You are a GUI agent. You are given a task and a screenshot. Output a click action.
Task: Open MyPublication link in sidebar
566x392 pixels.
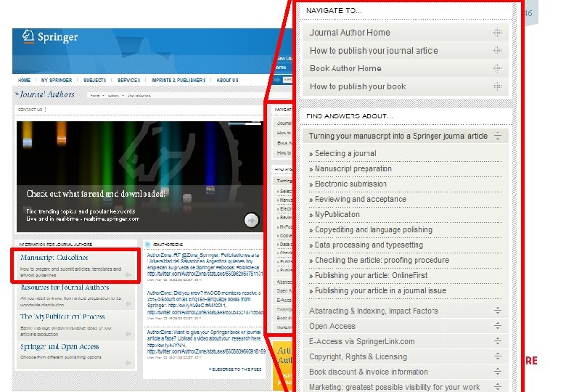coord(337,214)
